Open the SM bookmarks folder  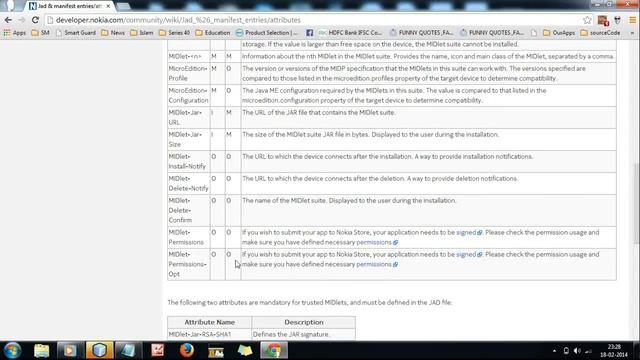coord(40,33)
